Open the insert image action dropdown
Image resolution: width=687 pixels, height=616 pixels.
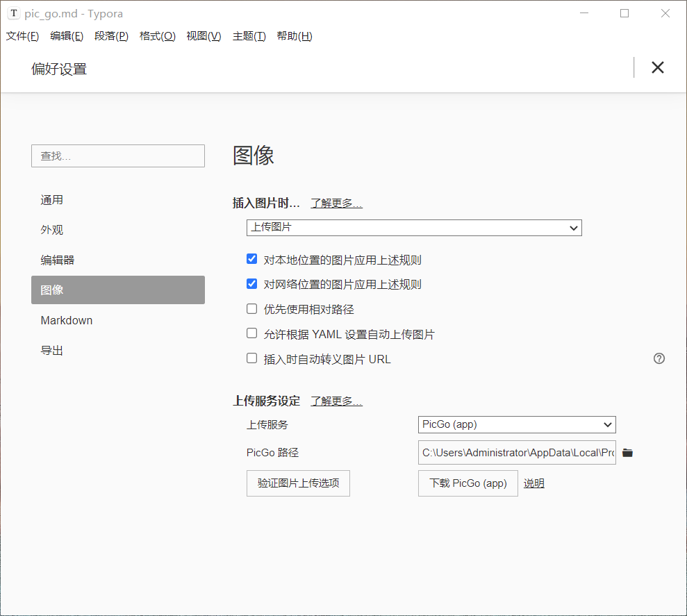(x=414, y=228)
